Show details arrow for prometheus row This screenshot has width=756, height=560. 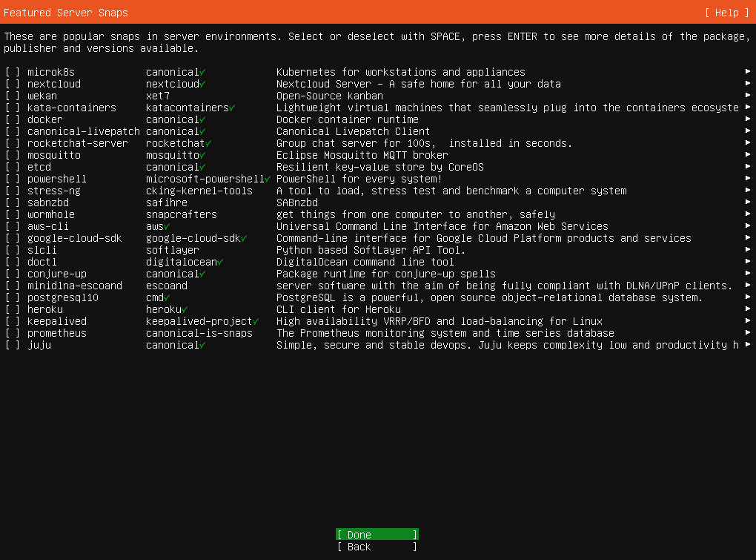(x=748, y=332)
